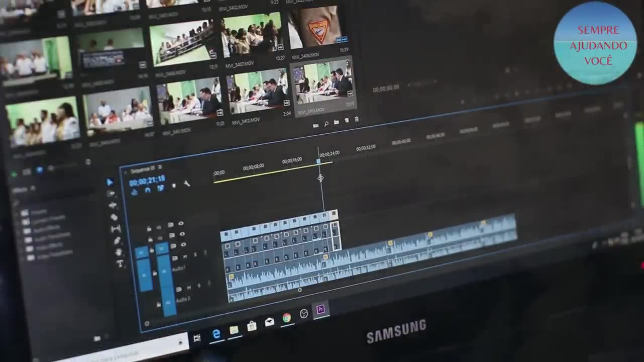
Task: Toggle the Snap magnet in timeline
Action: [x=147, y=190]
